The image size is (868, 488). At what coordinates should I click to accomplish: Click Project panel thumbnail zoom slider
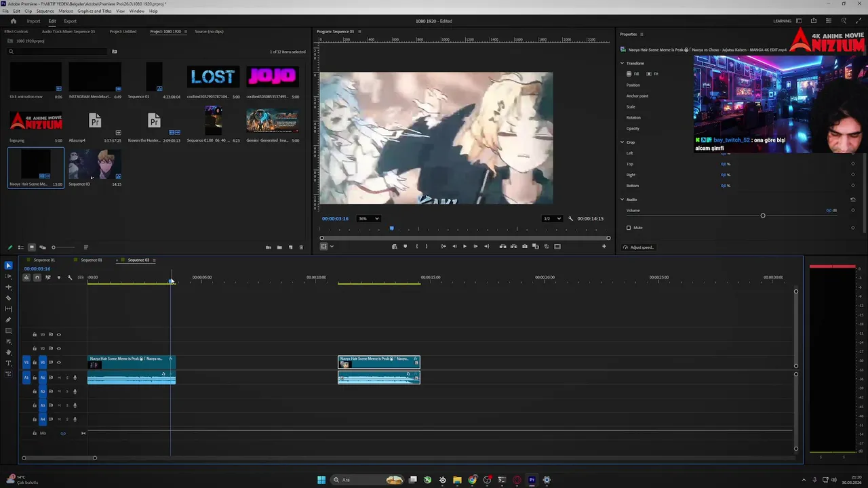tap(54, 247)
